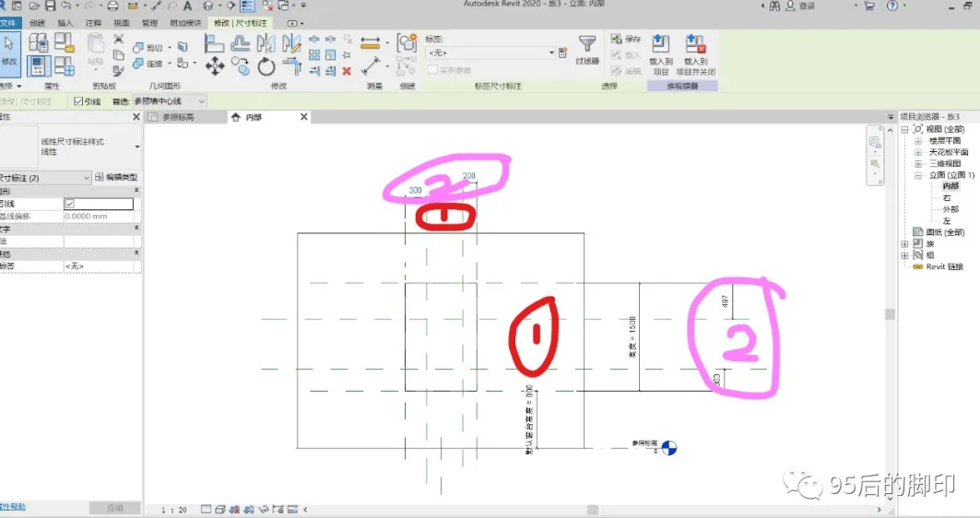This screenshot has width=980, height=518.
Task: Click the Undo arrow icon
Action: click(x=66, y=6)
